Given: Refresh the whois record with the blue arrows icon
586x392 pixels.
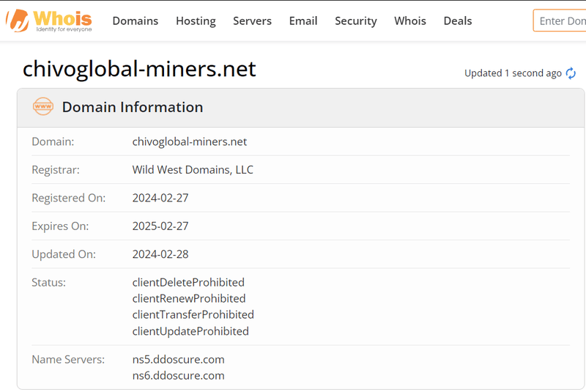Looking at the screenshot, I should click(571, 73).
